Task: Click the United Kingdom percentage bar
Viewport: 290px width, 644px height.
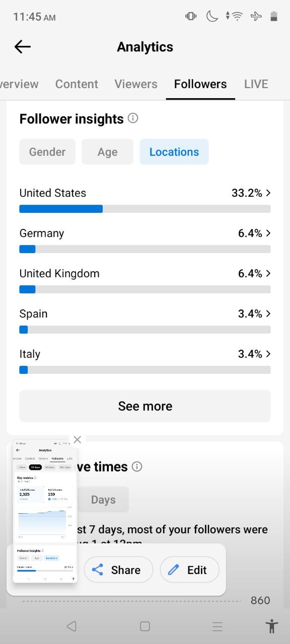Action: 145,289
